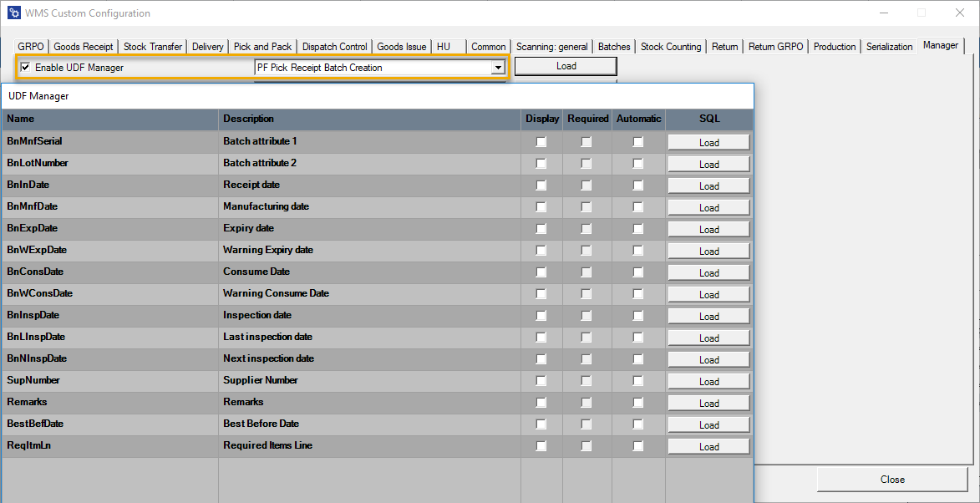Enable Required checkbox for BnExpDate row
This screenshot has height=503, width=980.
[586, 229]
